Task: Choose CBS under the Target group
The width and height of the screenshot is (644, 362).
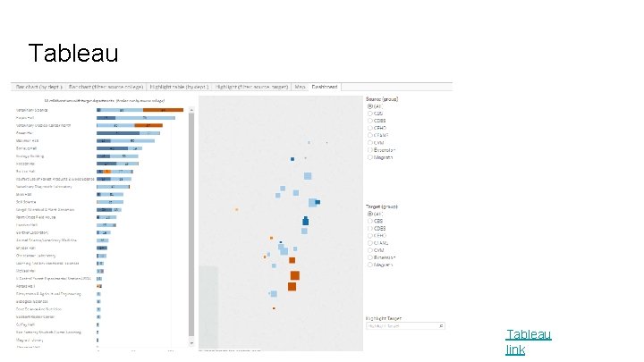Action: [369, 223]
